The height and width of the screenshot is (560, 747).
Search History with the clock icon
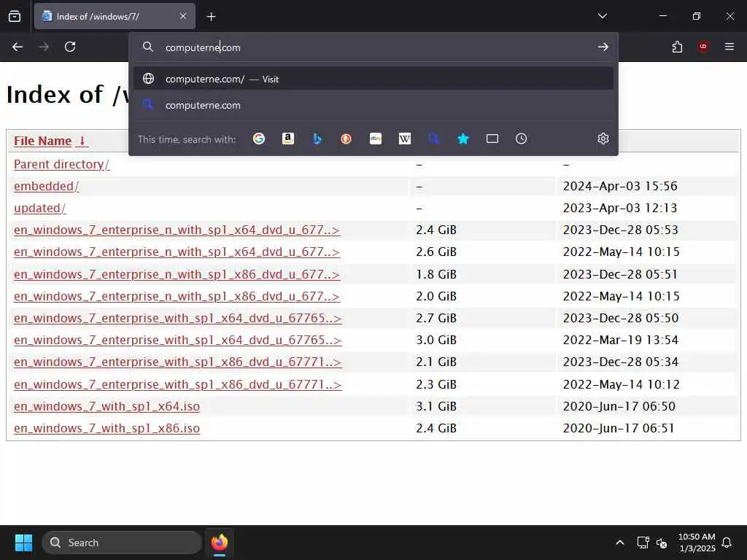pos(521,139)
